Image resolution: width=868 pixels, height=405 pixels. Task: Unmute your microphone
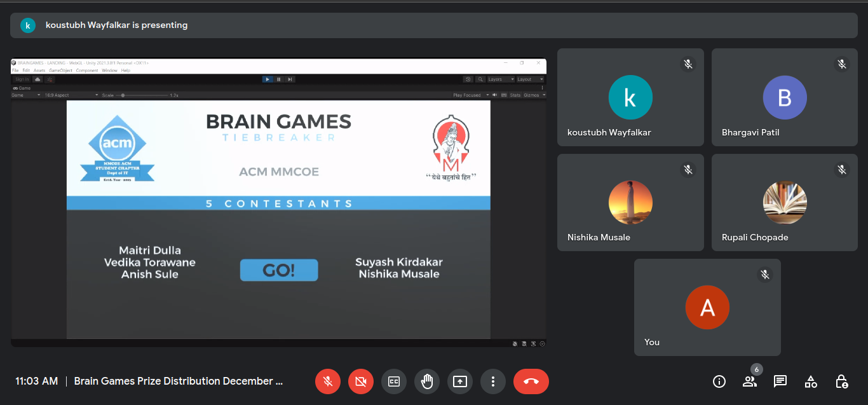[327, 381]
